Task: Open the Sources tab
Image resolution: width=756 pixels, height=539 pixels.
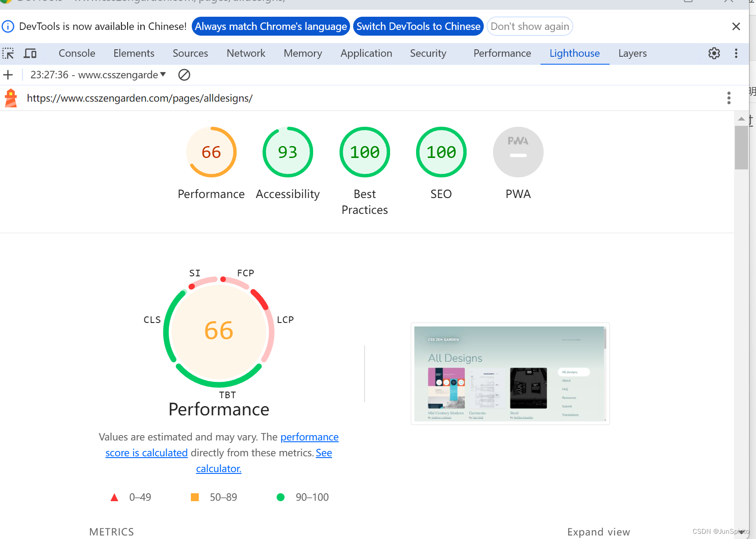Action: coord(190,53)
